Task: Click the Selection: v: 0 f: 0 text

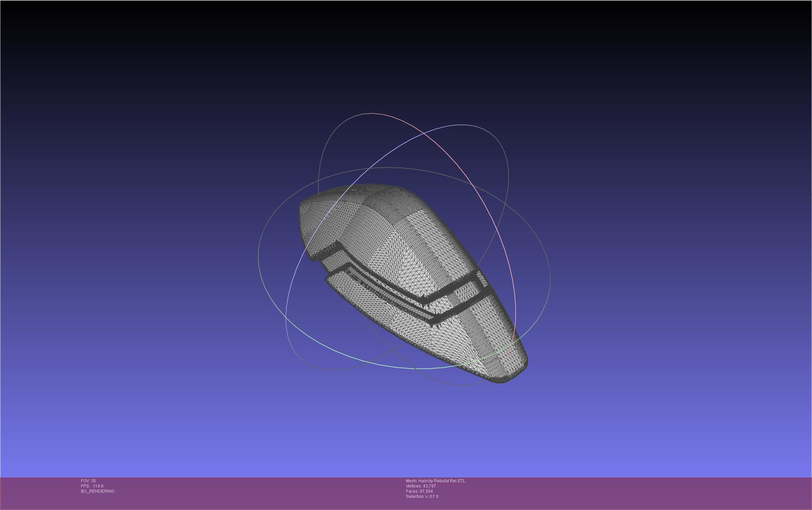Action: tap(422, 496)
